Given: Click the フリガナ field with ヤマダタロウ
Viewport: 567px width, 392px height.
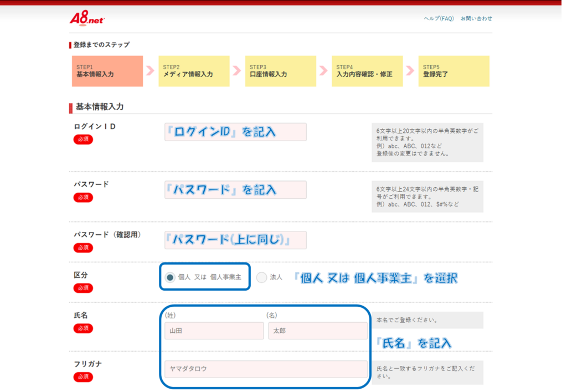Looking at the screenshot, I should click(x=266, y=369).
